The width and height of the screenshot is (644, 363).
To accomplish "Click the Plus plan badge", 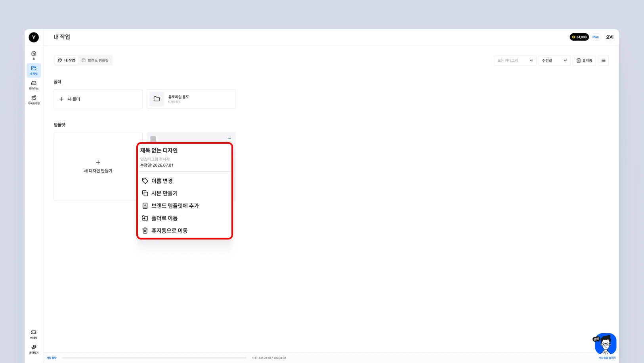I will click(596, 37).
